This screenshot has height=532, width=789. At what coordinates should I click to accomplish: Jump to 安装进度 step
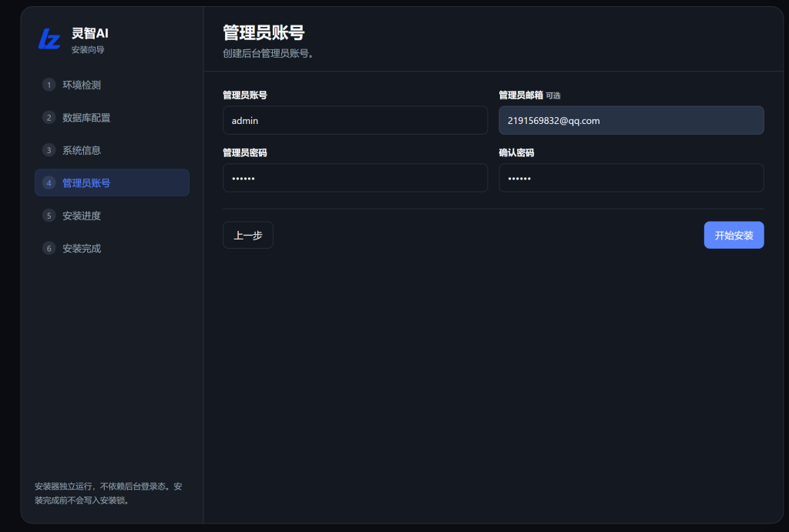[112, 216]
